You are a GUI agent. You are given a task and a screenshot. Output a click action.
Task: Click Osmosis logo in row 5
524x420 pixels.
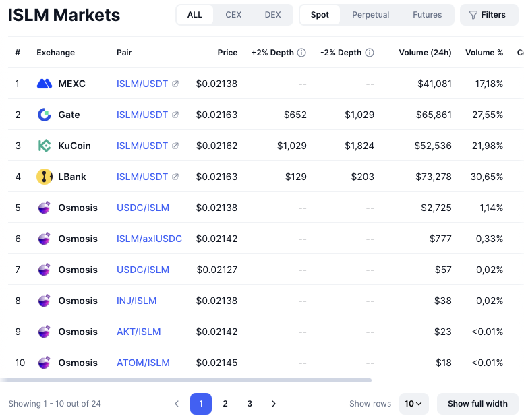pos(44,208)
